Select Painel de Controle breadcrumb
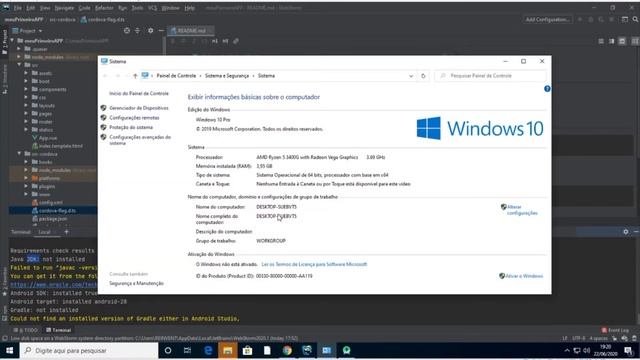 (x=176, y=76)
